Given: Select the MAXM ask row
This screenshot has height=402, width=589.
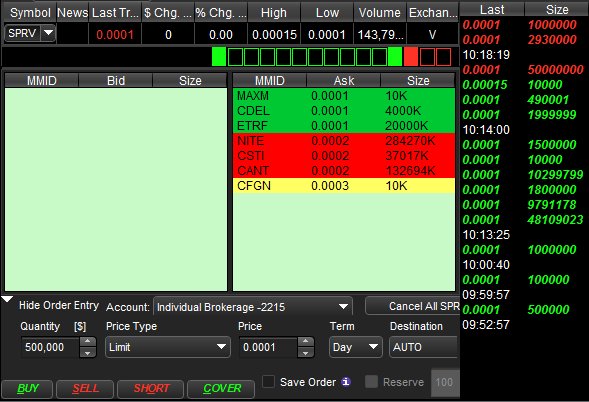Looking at the screenshot, I should (x=344, y=96).
